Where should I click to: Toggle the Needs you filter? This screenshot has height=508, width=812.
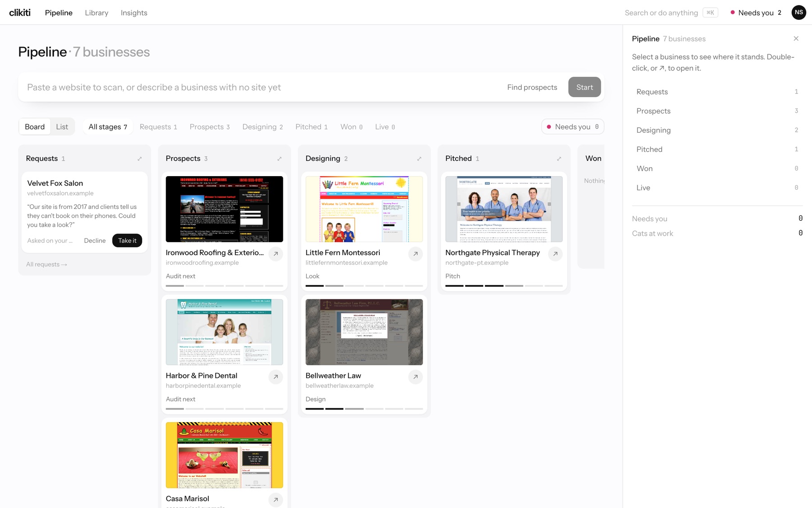pos(572,127)
